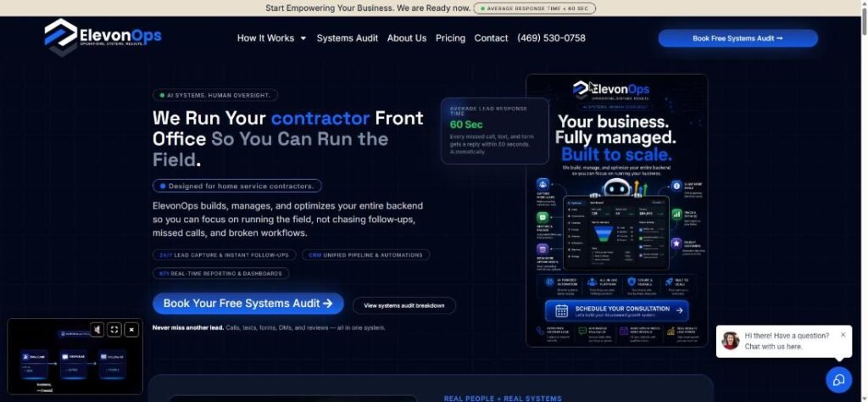
Task: Click the Designed for home service contractors tag
Action: [237, 186]
